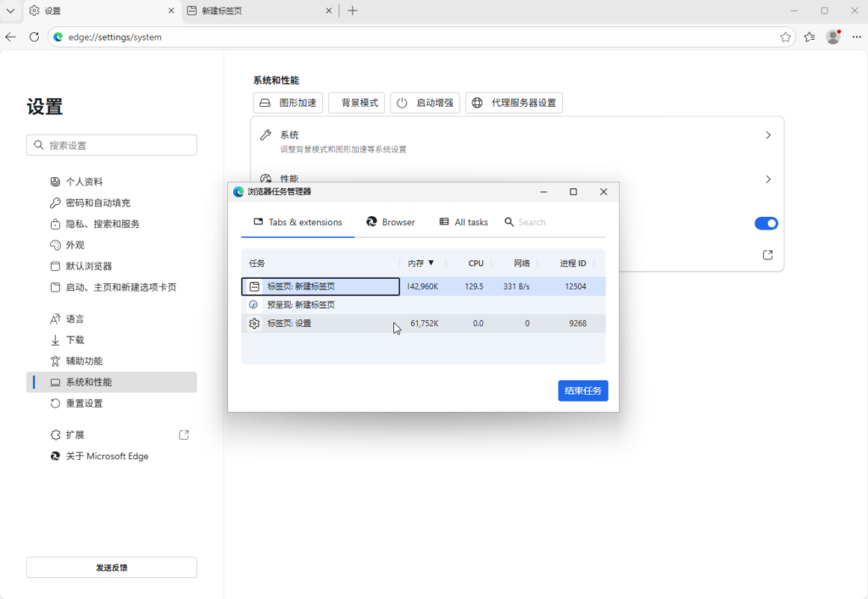Open the favorites list icon in toolbar
This screenshot has height=599, width=868.
tap(810, 37)
